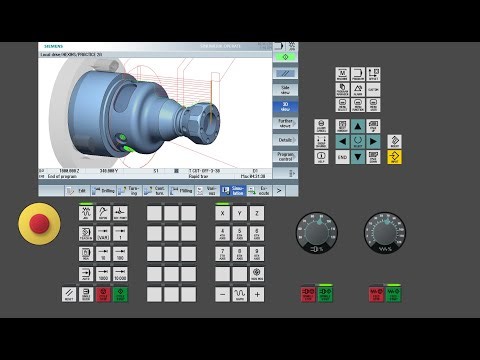Click the minus direction key
The height and width of the screenshot is (360, 480).
223,295
